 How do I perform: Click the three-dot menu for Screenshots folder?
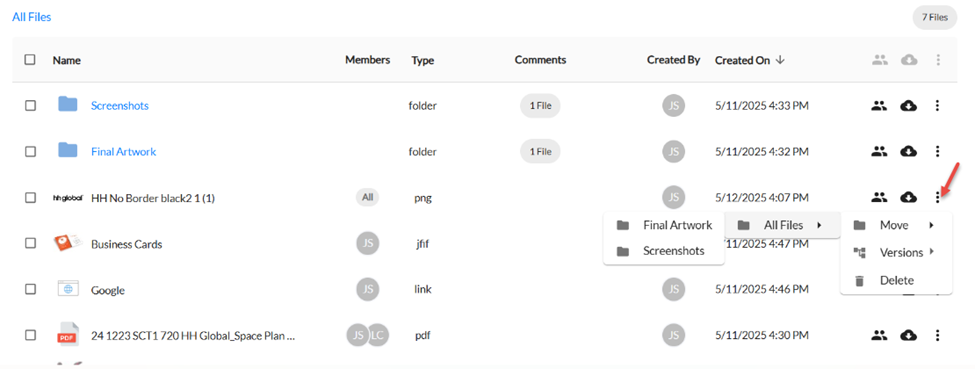pyautogui.click(x=938, y=106)
